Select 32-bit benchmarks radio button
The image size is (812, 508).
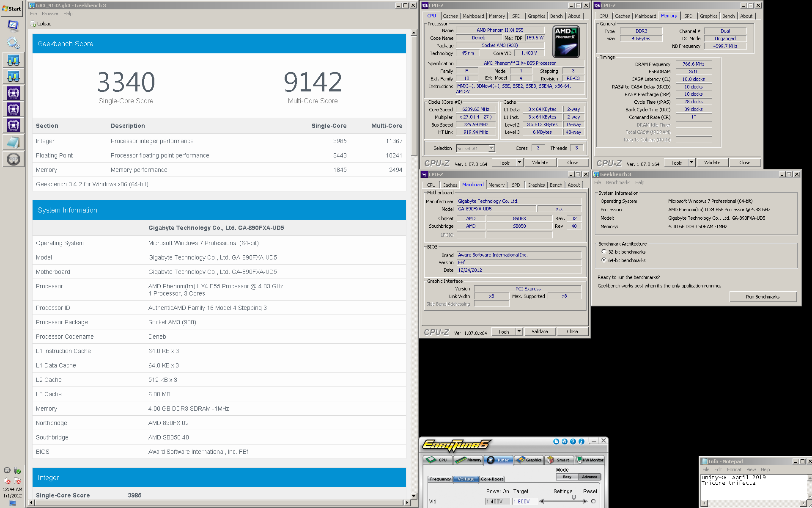pyautogui.click(x=604, y=252)
